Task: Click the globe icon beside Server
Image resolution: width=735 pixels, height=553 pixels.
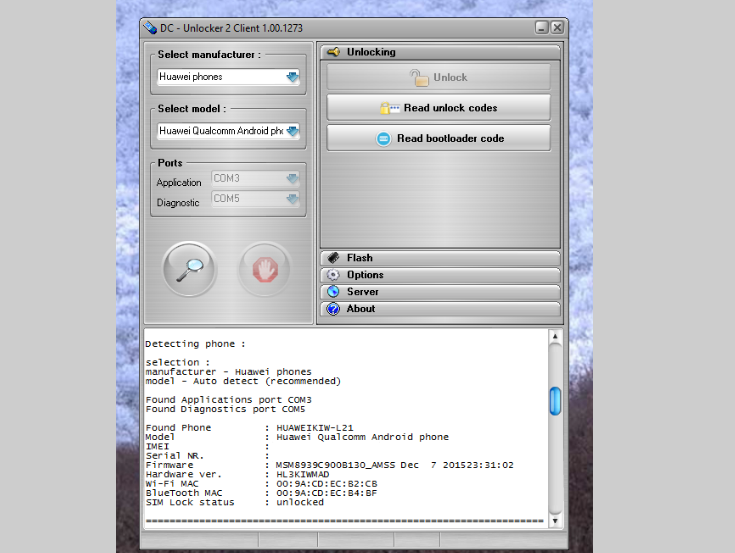Action: click(333, 291)
